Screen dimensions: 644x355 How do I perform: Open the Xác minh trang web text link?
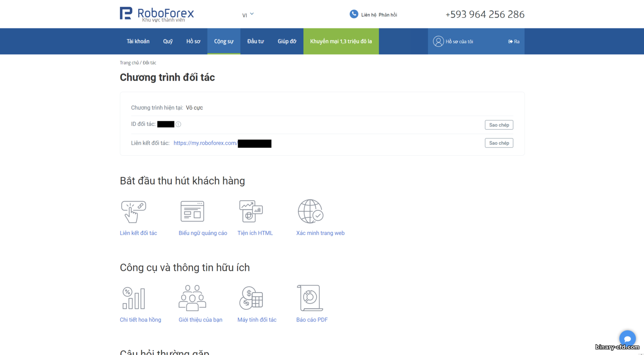pos(320,233)
